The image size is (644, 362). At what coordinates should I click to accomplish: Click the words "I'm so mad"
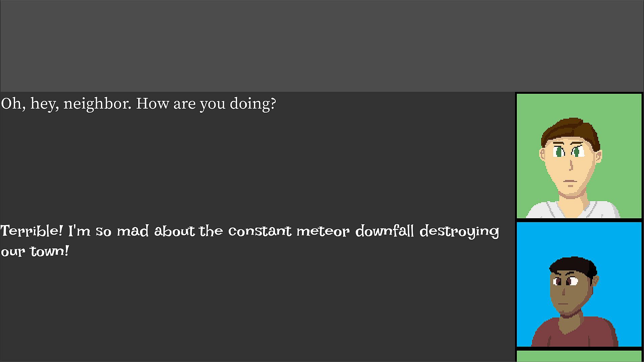[x=108, y=231]
